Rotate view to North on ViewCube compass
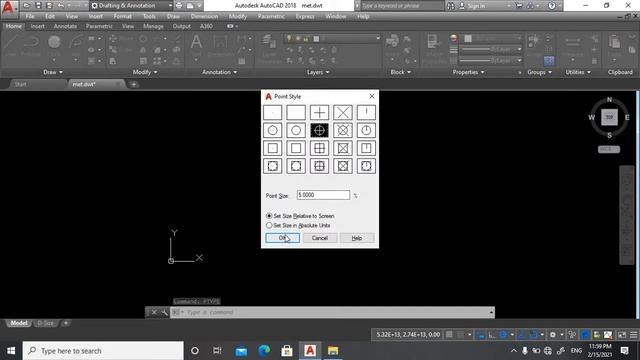This screenshot has width=640, height=360. [609, 100]
